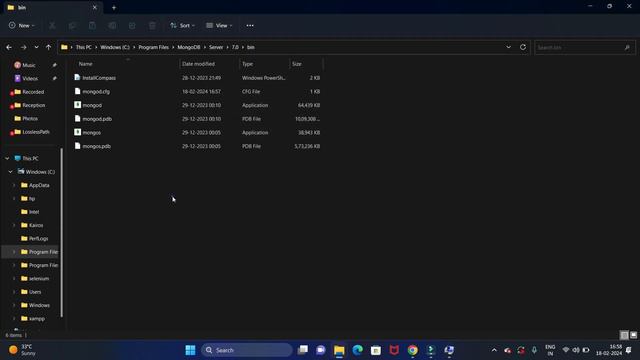Open the address bar history dropdown
This screenshot has height=360, width=640.
click(x=509, y=47)
